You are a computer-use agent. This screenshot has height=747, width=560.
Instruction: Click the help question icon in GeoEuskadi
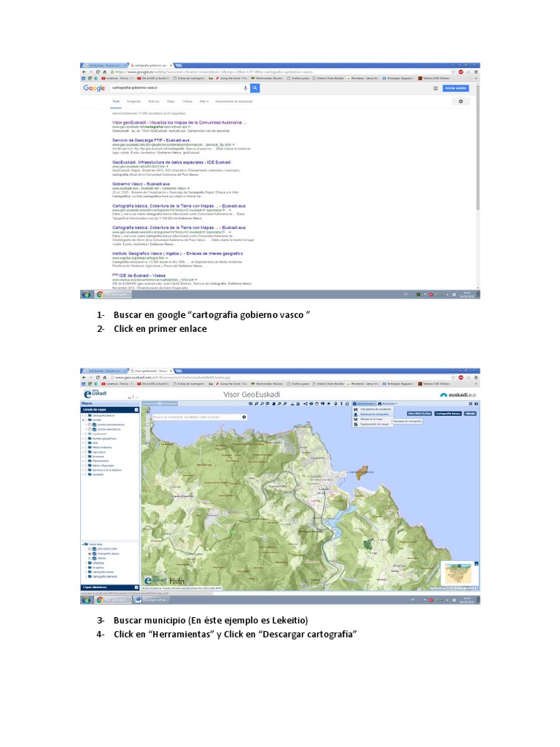click(476, 403)
